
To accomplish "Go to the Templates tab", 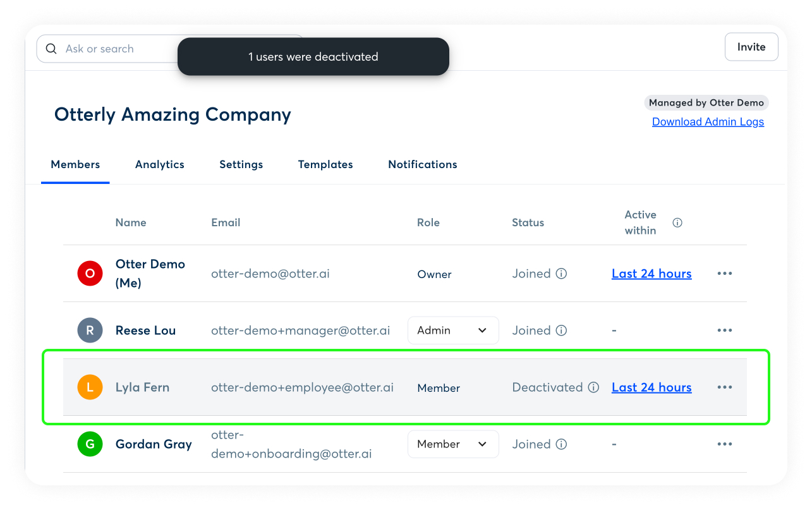I will [325, 164].
